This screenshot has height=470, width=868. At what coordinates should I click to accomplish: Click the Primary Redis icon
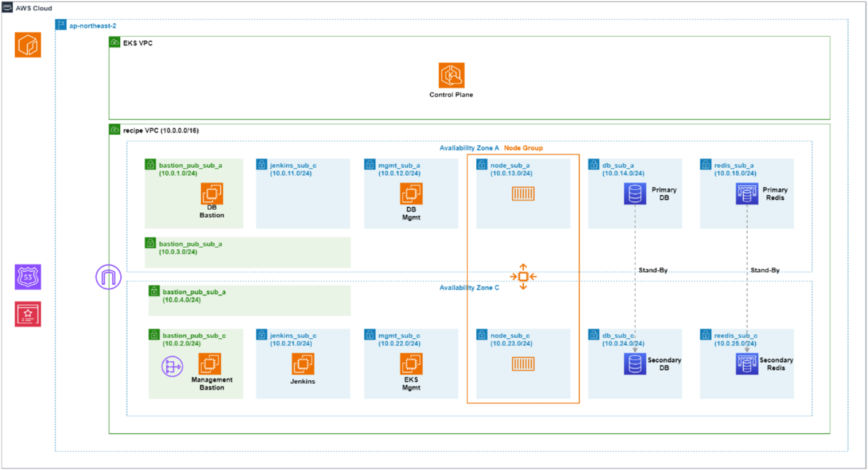(x=747, y=194)
